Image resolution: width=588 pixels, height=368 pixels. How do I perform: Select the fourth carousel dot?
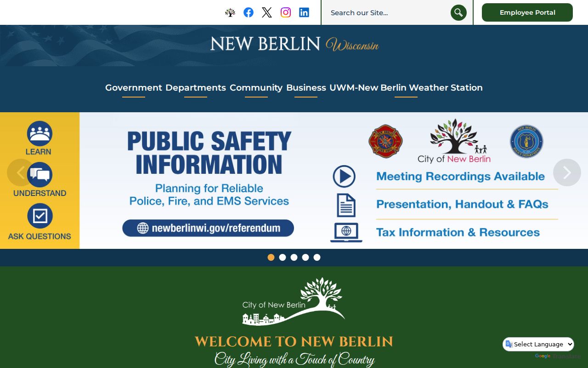pyautogui.click(x=305, y=258)
